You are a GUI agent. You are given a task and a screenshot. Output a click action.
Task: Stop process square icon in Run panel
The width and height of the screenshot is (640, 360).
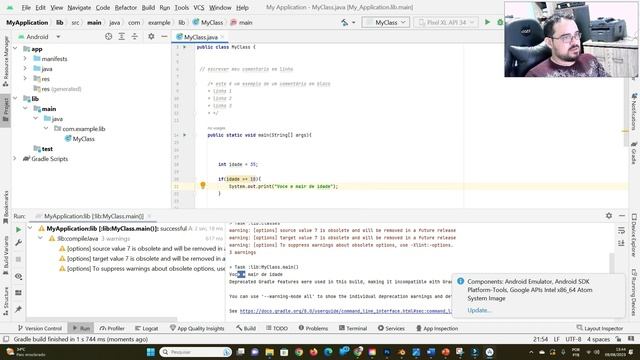pos(18,259)
